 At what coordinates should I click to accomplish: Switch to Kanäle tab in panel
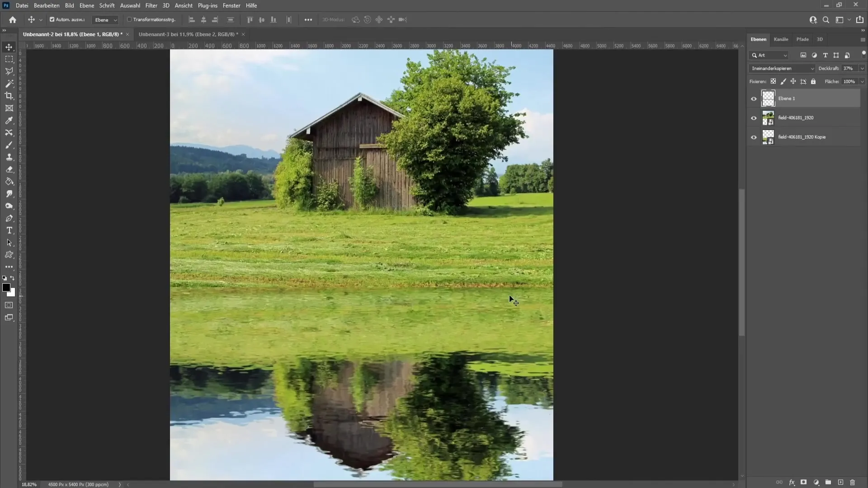pyautogui.click(x=782, y=39)
